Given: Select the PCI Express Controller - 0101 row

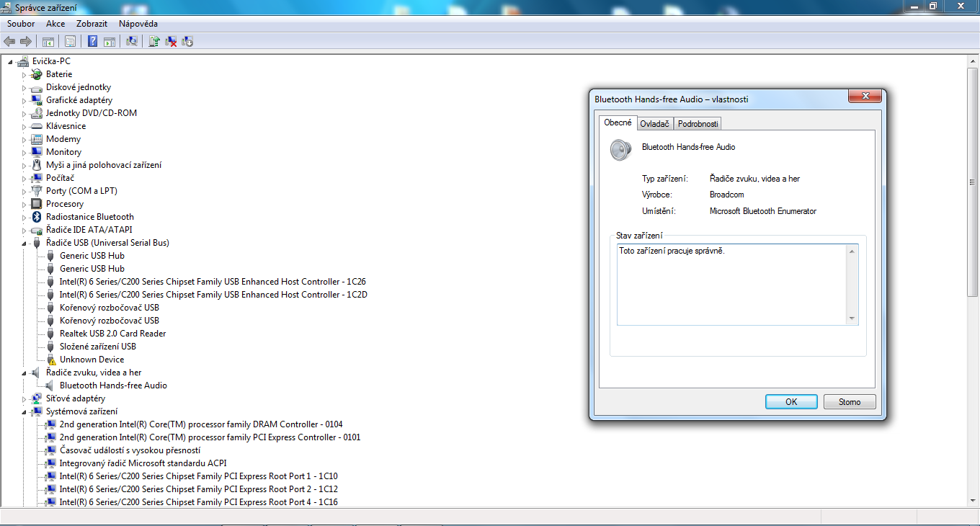Looking at the screenshot, I should pyautogui.click(x=210, y=437).
